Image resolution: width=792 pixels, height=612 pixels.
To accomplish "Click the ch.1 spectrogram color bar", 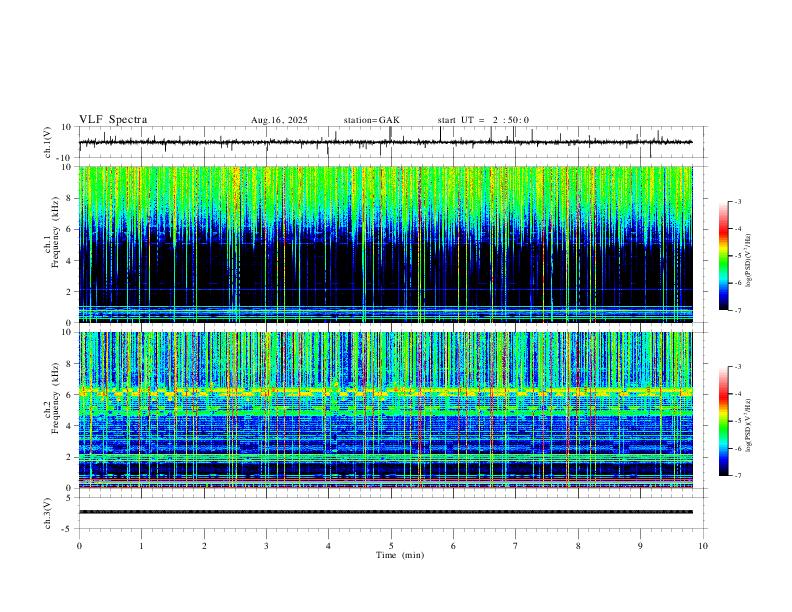I will point(723,256).
